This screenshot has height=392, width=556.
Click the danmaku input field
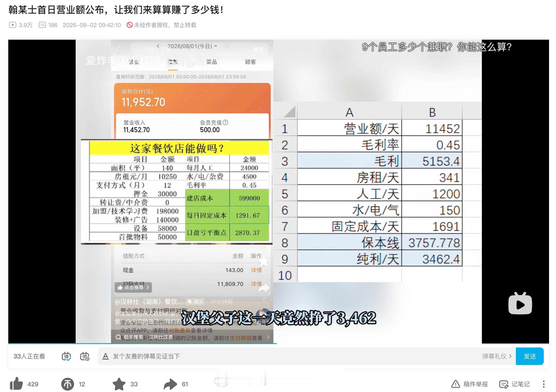pos(288,356)
